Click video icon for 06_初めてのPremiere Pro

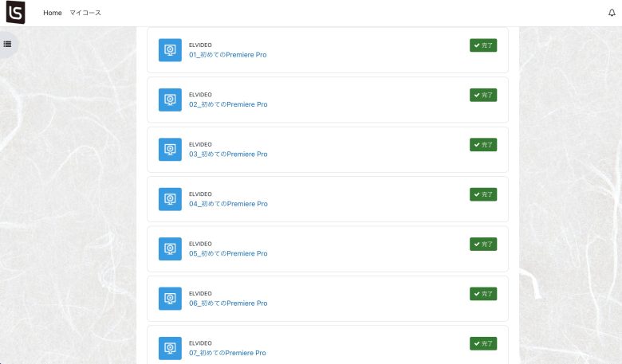170,299
